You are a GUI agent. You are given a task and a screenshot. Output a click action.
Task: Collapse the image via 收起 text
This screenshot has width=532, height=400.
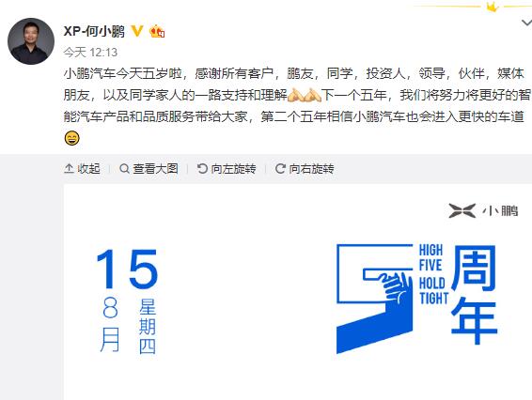pyautogui.click(x=89, y=168)
